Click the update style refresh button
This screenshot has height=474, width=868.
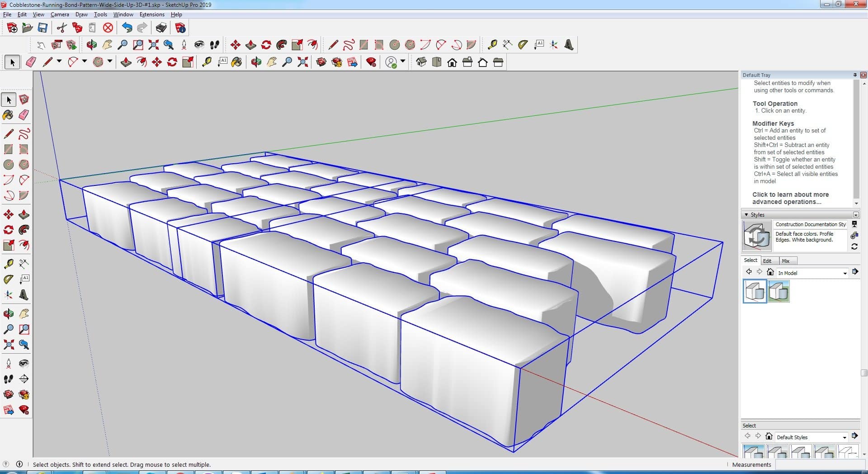point(854,246)
